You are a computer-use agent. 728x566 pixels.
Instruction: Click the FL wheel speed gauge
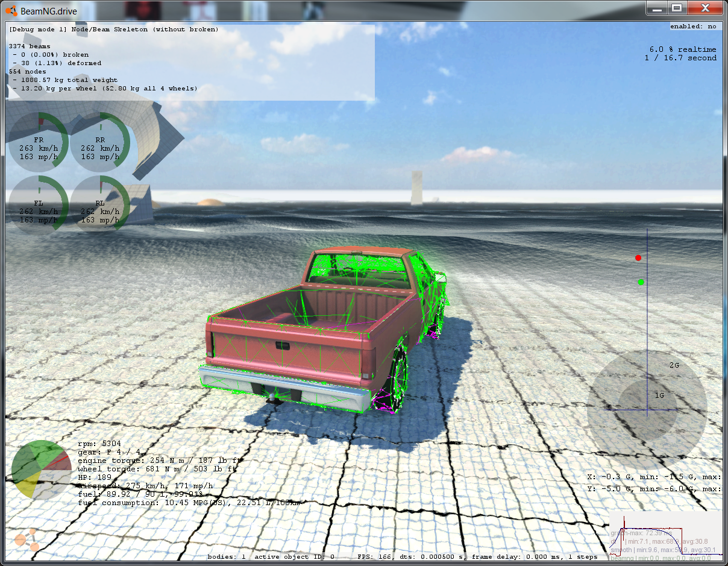38,204
